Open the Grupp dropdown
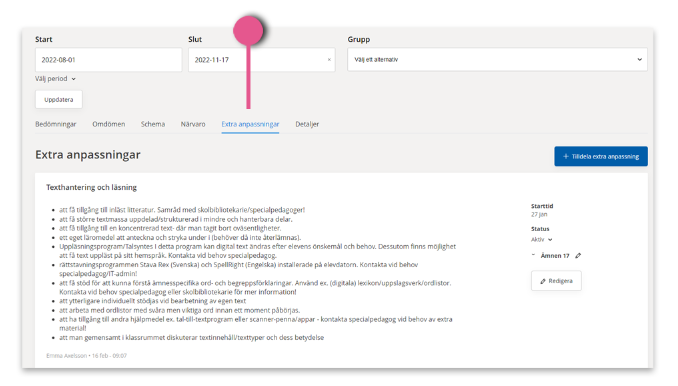The image size is (678, 386). tap(497, 59)
